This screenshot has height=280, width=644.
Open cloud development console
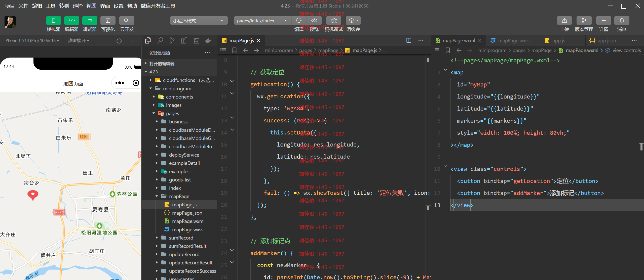coord(127,21)
